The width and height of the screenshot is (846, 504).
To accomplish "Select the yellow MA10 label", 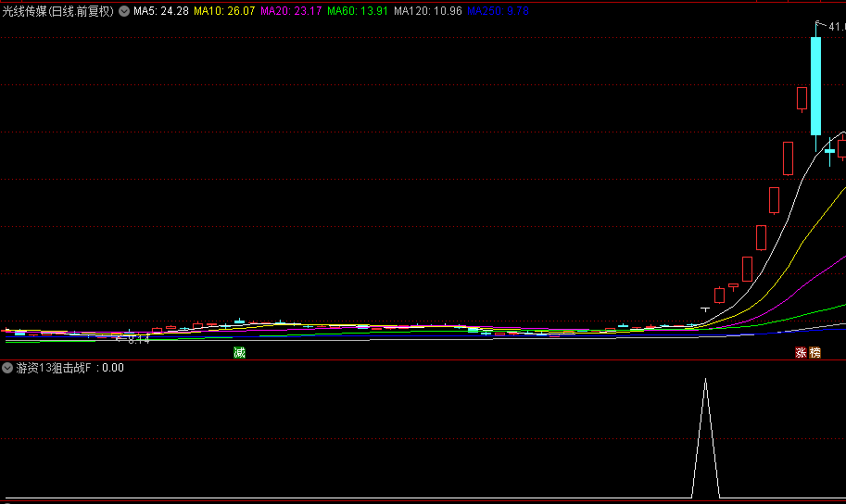I will (224, 11).
